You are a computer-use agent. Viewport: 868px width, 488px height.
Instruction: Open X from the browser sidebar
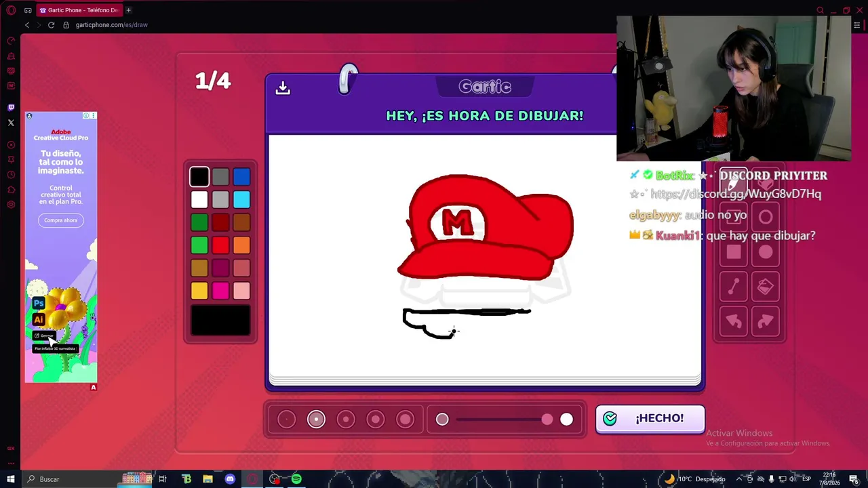coord(11,123)
